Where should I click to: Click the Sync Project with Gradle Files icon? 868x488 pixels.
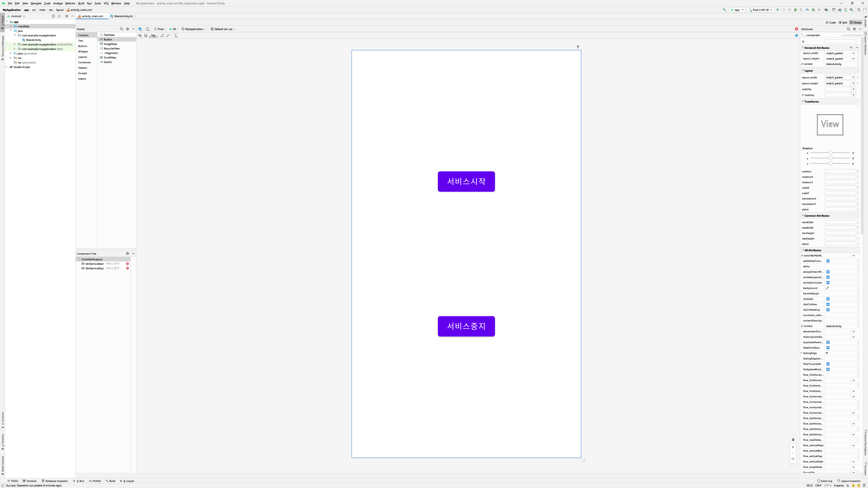coord(840,10)
